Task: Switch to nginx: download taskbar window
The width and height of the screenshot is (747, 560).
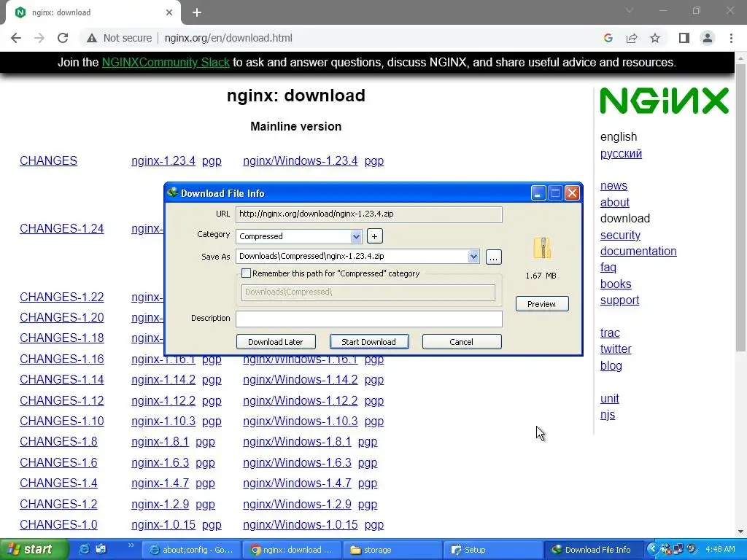Action: 292,550
